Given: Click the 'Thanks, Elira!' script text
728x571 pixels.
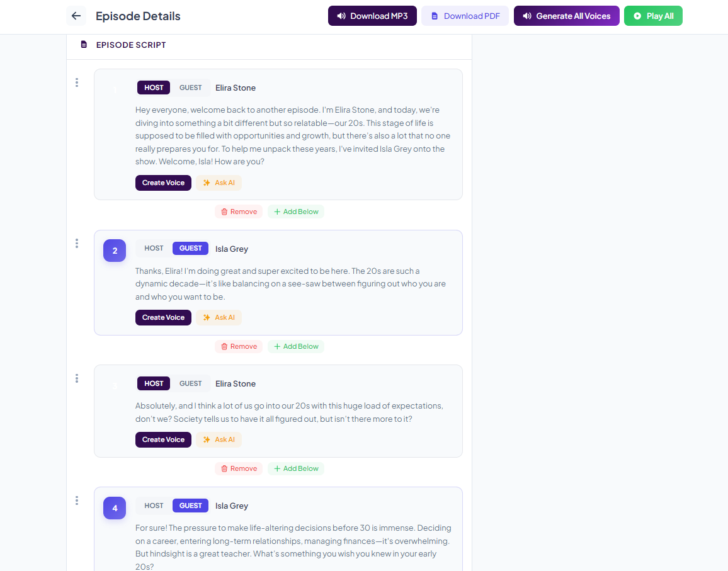Looking at the screenshot, I should click(291, 284).
